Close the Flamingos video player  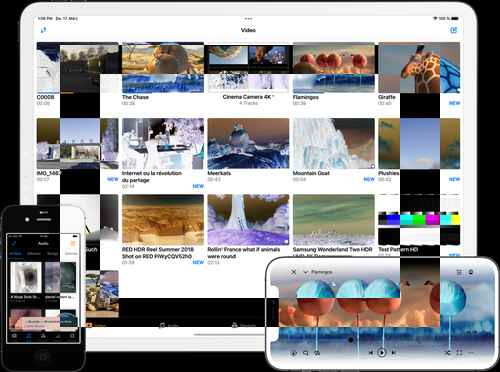[293, 272]
